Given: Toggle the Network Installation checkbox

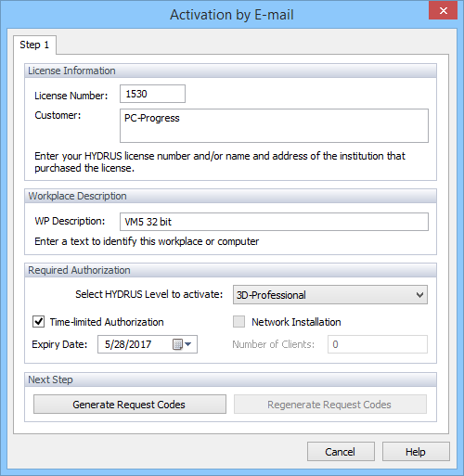Looking at the screenshot, I should (238, 322).
